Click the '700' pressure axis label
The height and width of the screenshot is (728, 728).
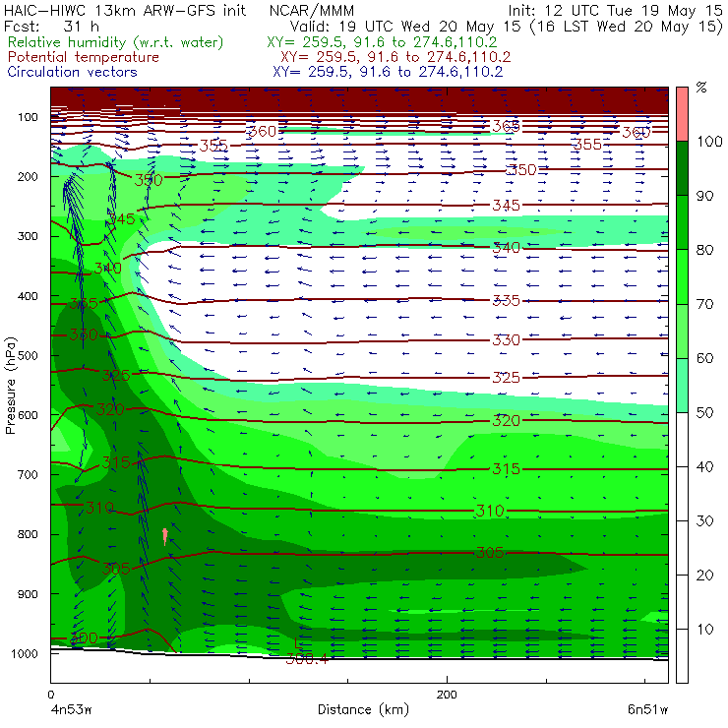point(28,474)
